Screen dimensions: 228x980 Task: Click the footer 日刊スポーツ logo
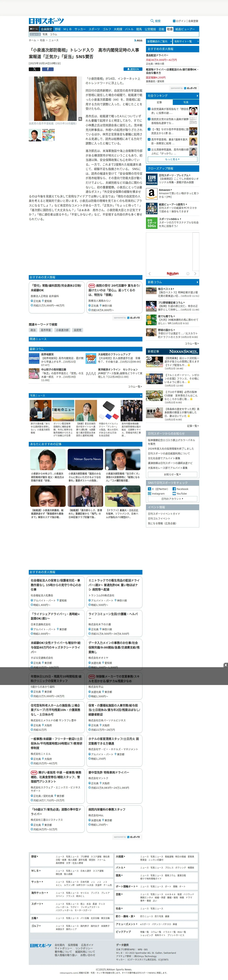click(x=41, y=945)
